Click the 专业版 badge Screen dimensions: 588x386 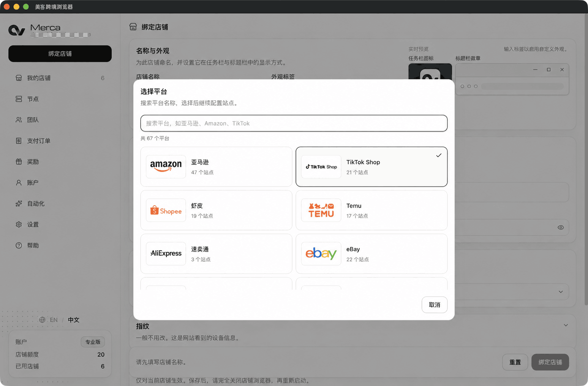click(x=93, y=342)
